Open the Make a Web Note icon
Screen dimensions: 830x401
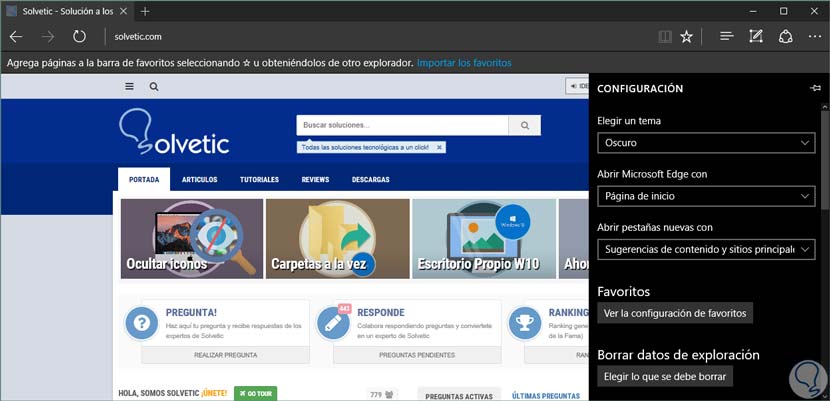(x=755, y=37)
